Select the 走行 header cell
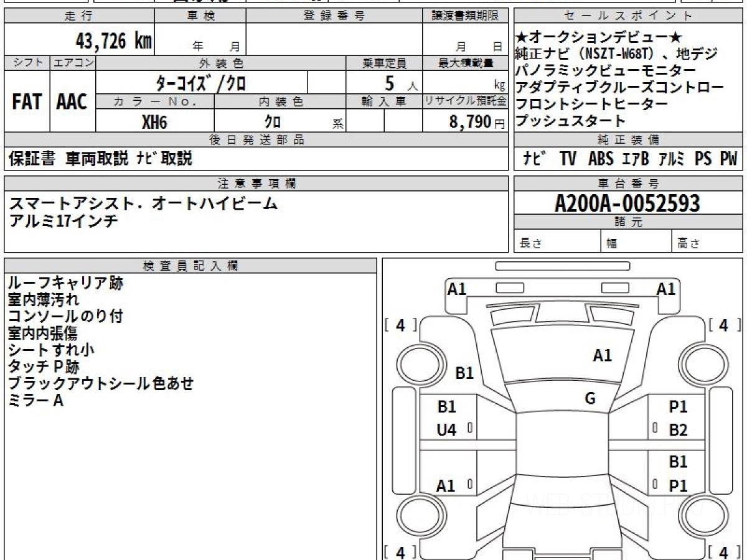747x560 pixels. [79, 16]
